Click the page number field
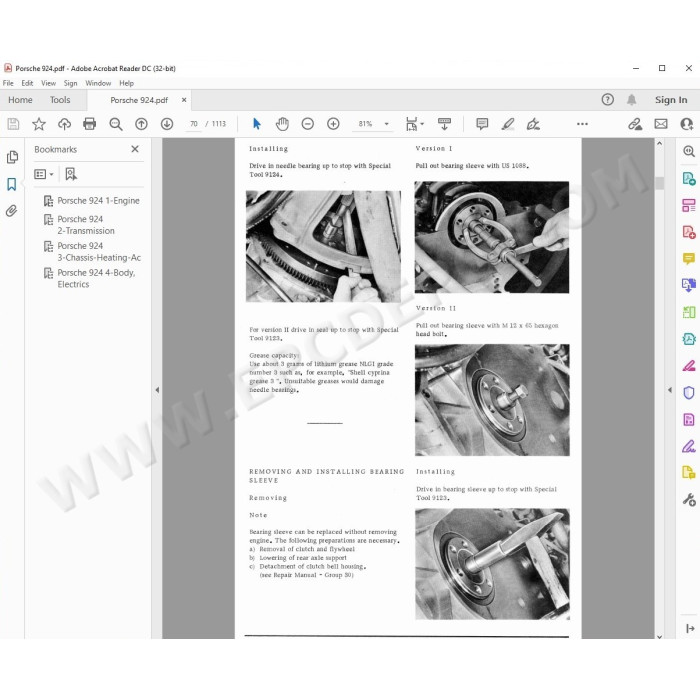This screenshot has width=700, height=700. [194, 124]
